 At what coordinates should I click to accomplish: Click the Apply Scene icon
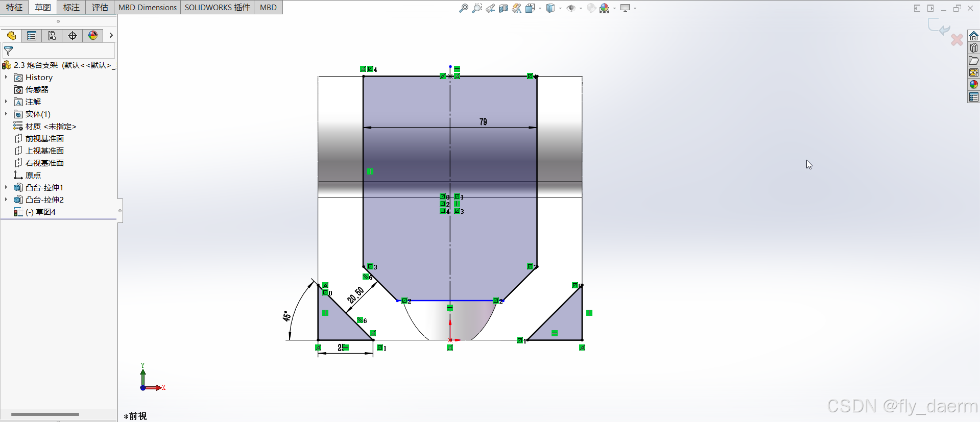click(605, 8)
